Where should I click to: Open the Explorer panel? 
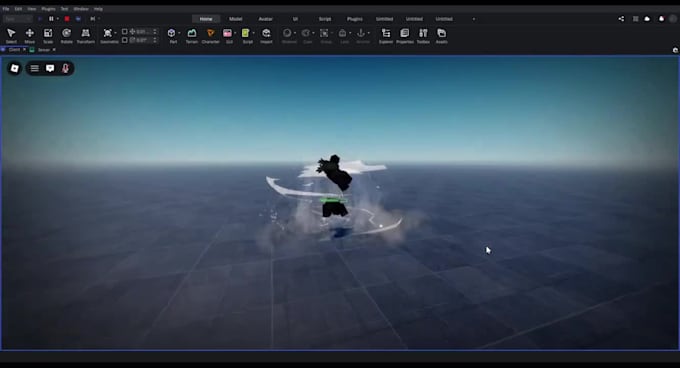[x=386, y=35]
